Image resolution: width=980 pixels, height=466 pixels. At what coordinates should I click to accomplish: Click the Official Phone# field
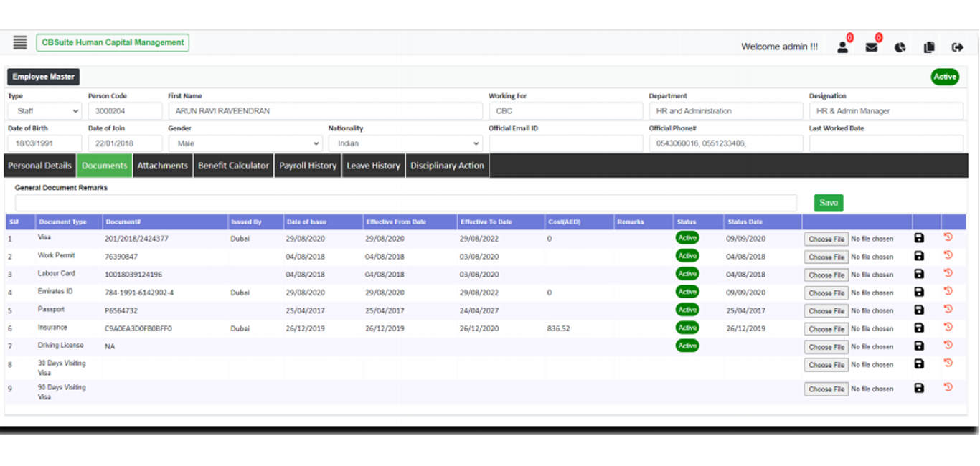click(726, 143)
